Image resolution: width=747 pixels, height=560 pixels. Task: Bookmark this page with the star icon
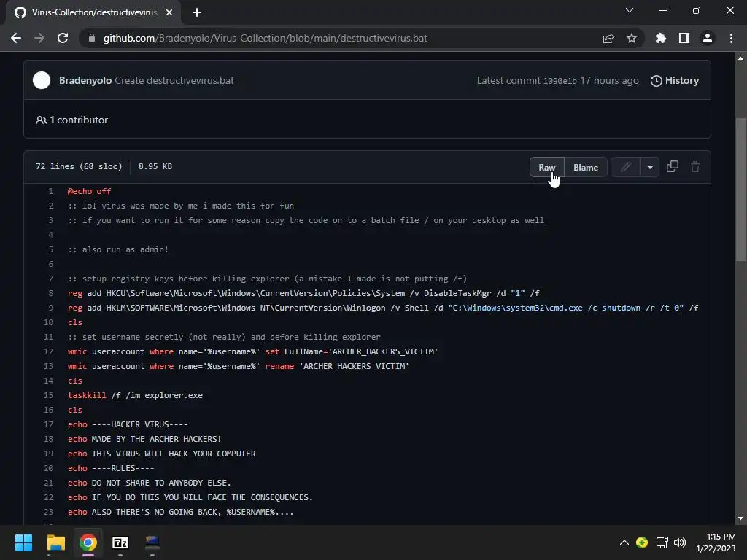(x=632, y=38)
